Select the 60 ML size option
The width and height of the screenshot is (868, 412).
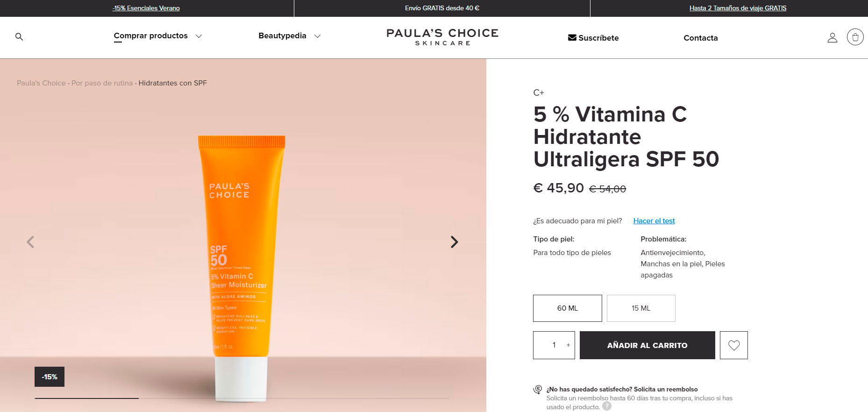click(568, 308)
